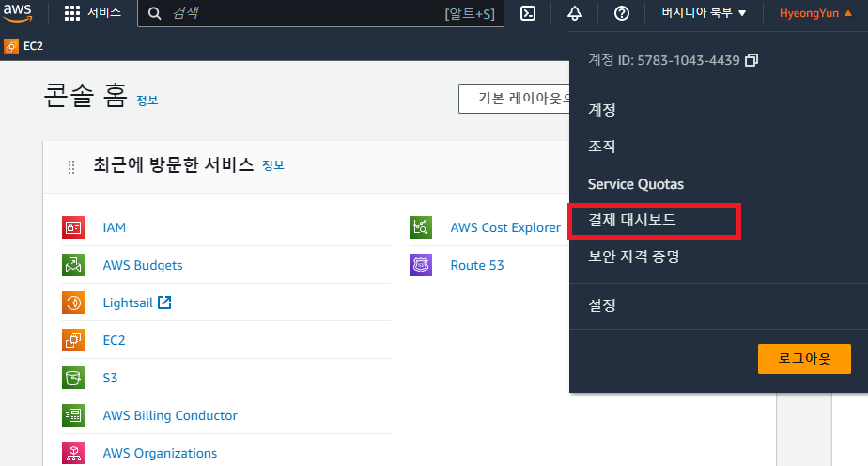Click the search magnifier icon

(154, 13)
